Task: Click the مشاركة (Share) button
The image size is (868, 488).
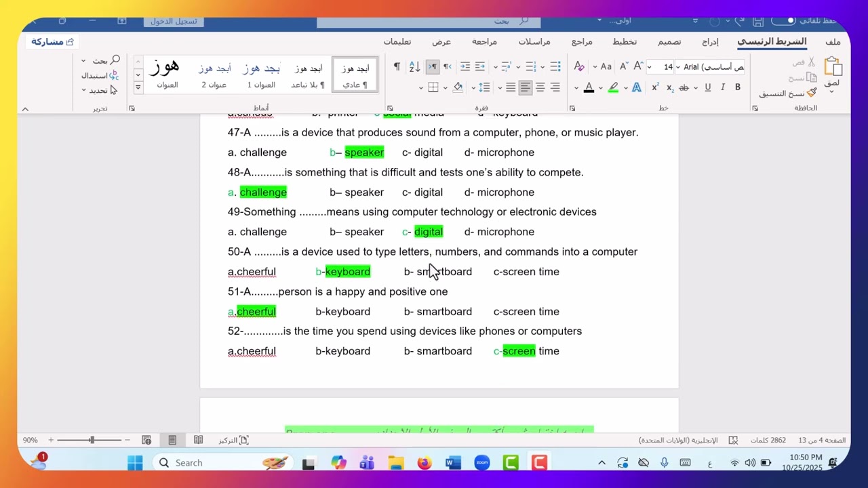Action: [x=52, y=42]
